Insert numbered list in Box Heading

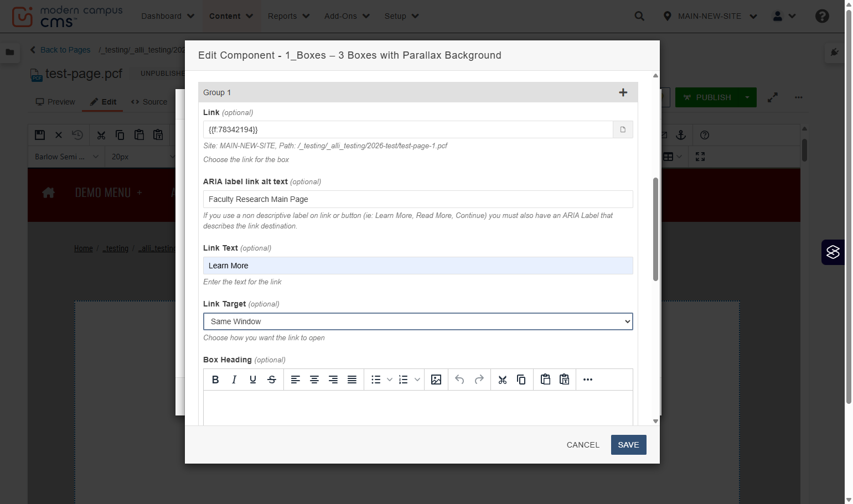[x=404, y=380]
